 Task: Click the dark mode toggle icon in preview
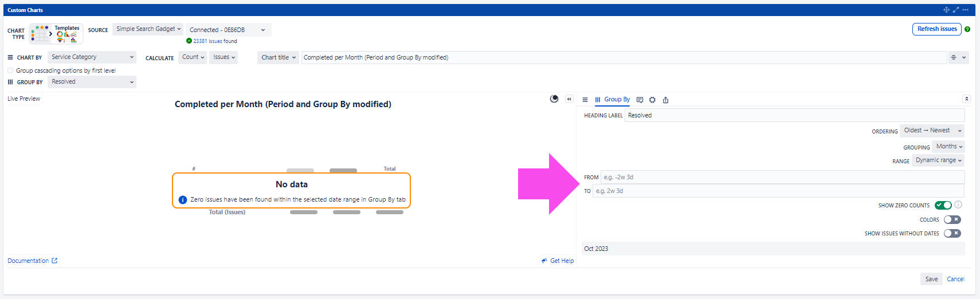[x=554, y=99]
